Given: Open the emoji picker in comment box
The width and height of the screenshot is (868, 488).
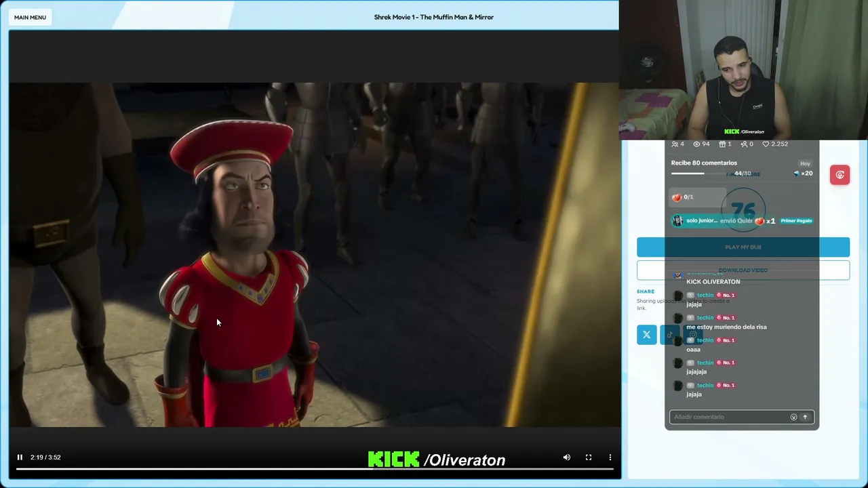Looking at the screenshot, I should [x=794, y=417].
